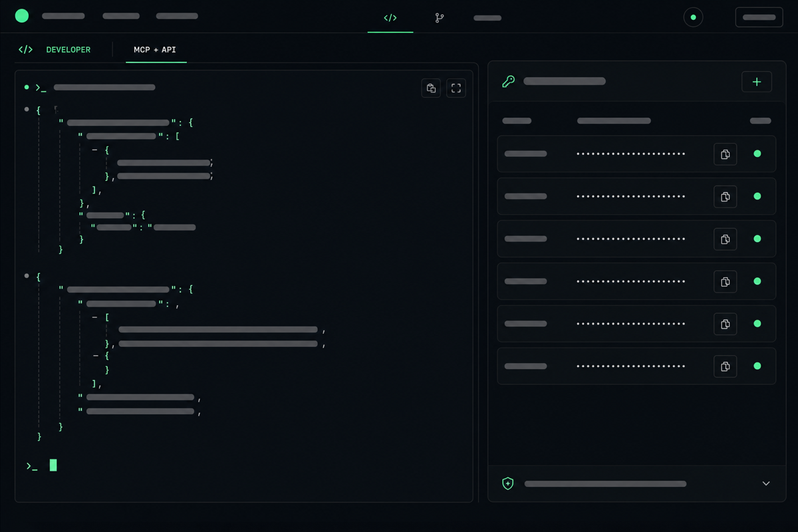This screenshot has width=798, height=532.
Task: Switch to the DEVELOPER tab
Action: [68, 50]
